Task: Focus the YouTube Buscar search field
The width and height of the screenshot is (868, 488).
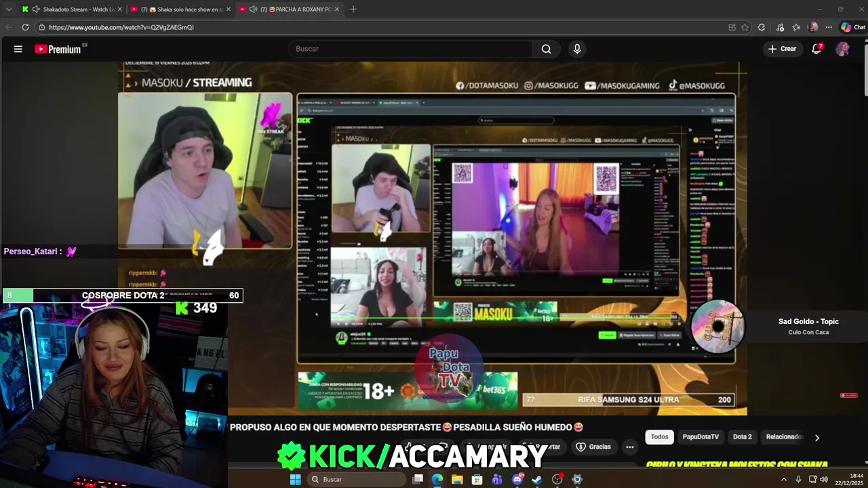Action: coord(410,49)
